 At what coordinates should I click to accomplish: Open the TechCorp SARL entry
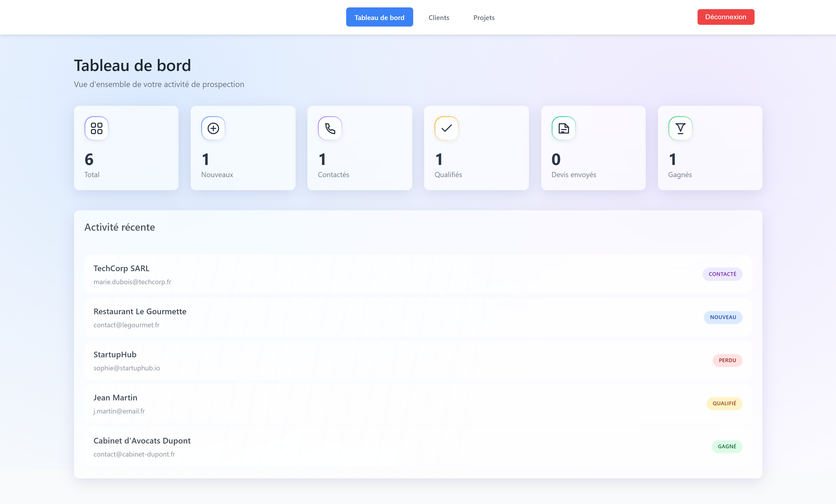pyautogui.click(x=418, y=274)
